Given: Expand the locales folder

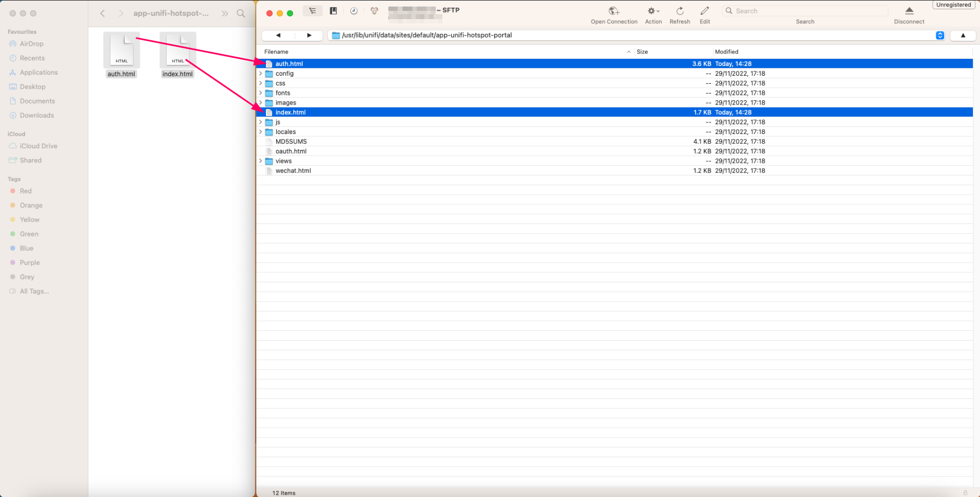Looking at the screenshot, I should 260,132.
